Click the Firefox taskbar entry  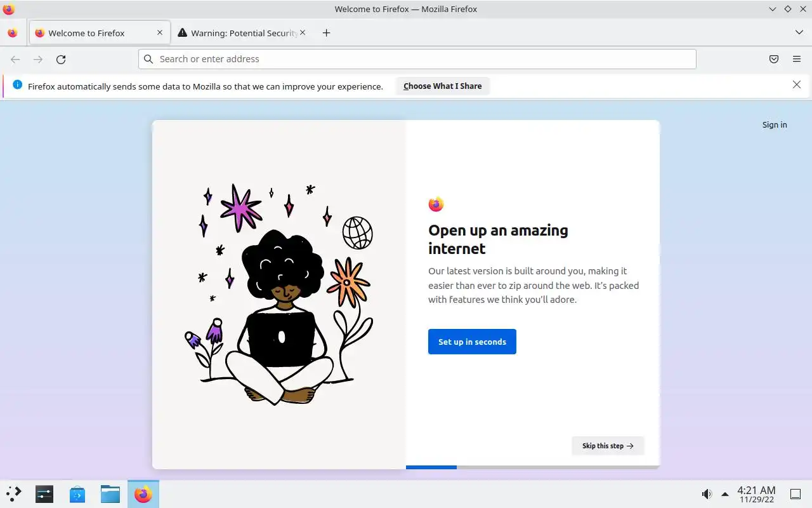pos(143,493)
